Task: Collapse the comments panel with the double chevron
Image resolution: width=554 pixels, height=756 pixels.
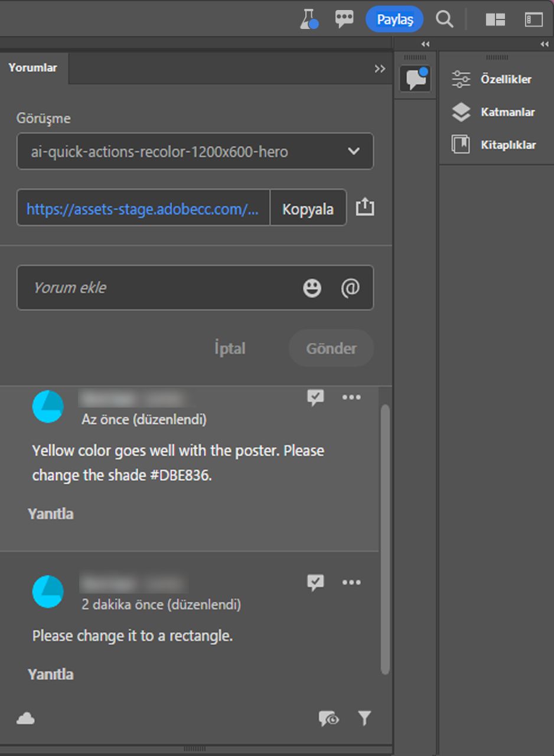Action: [x=380, y=69]
